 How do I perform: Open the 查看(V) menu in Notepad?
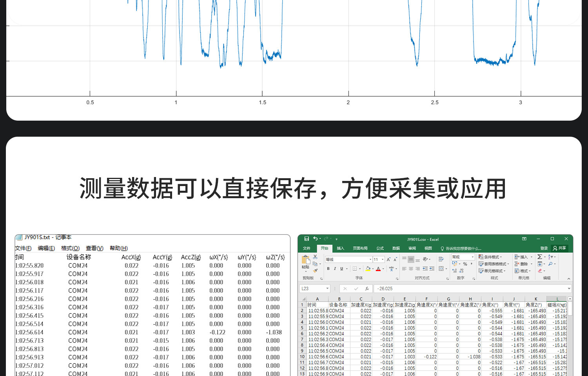pos(94,248)
